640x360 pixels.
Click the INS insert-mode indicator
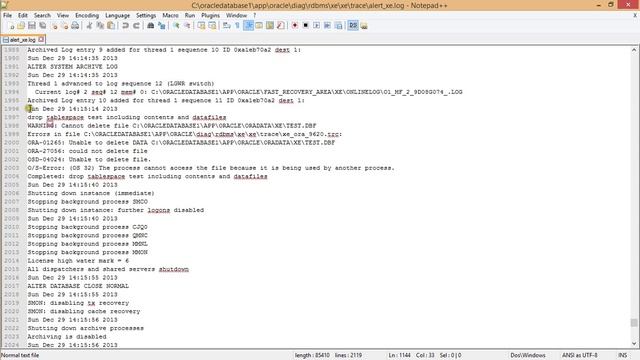click(622, 356)
